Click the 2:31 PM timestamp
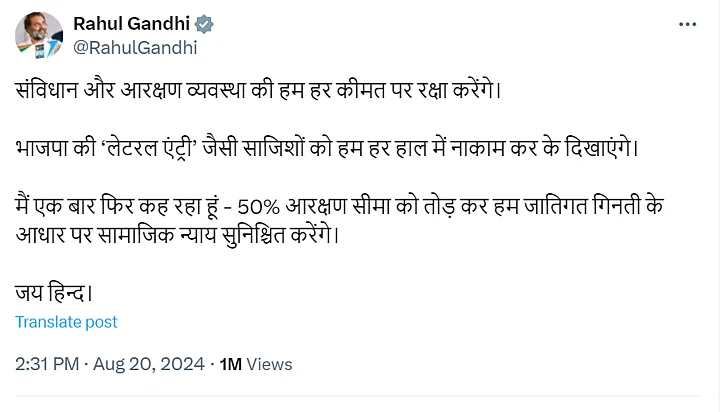The width and height of the screenshot is (720, 412). point(46,365)
